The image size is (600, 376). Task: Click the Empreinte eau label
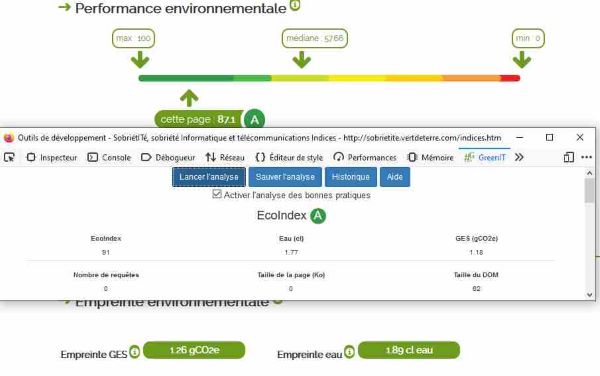[x=310, y=355]
